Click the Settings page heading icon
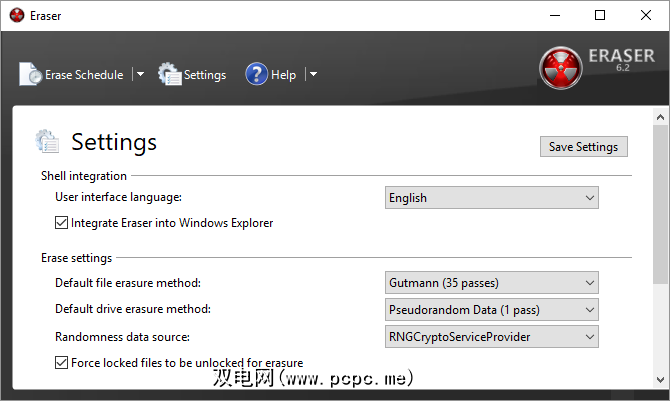Image resolution: width=670 pixels, height=401 pixels. [47, 141]
